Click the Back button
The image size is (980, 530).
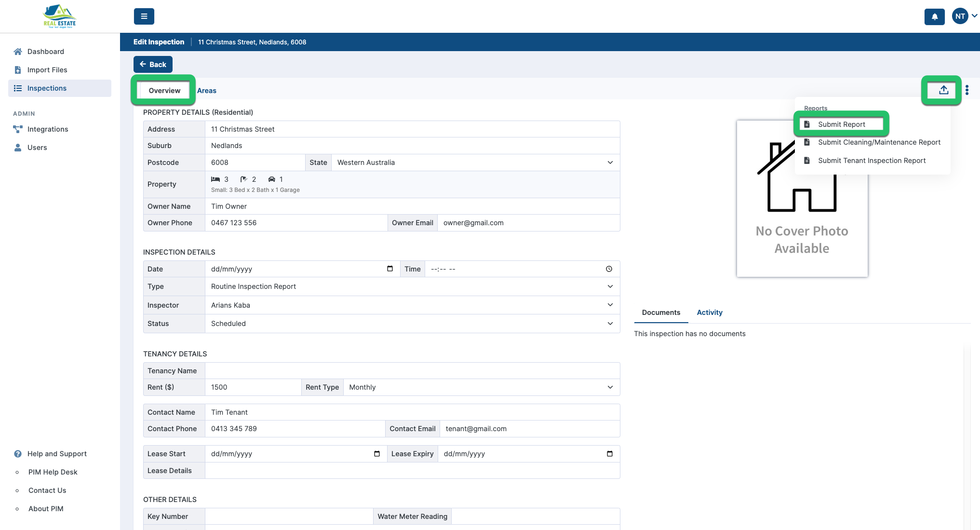click(153, 64)
